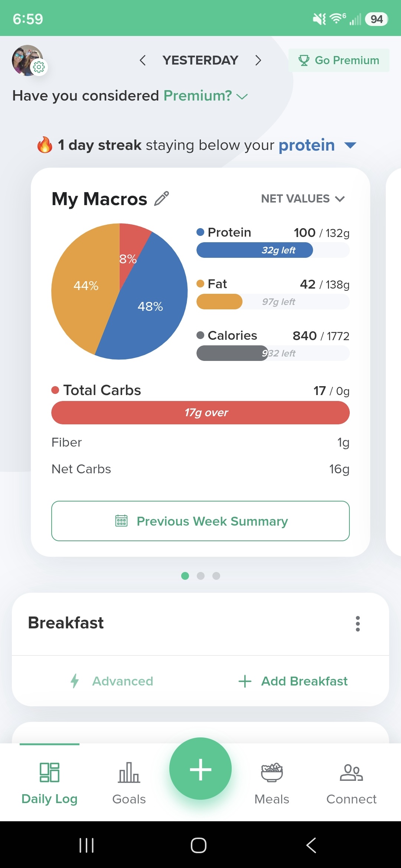This screenshot has height=868, width=401.
Task: Go to next day with right arrow
Action: point(258,60)
